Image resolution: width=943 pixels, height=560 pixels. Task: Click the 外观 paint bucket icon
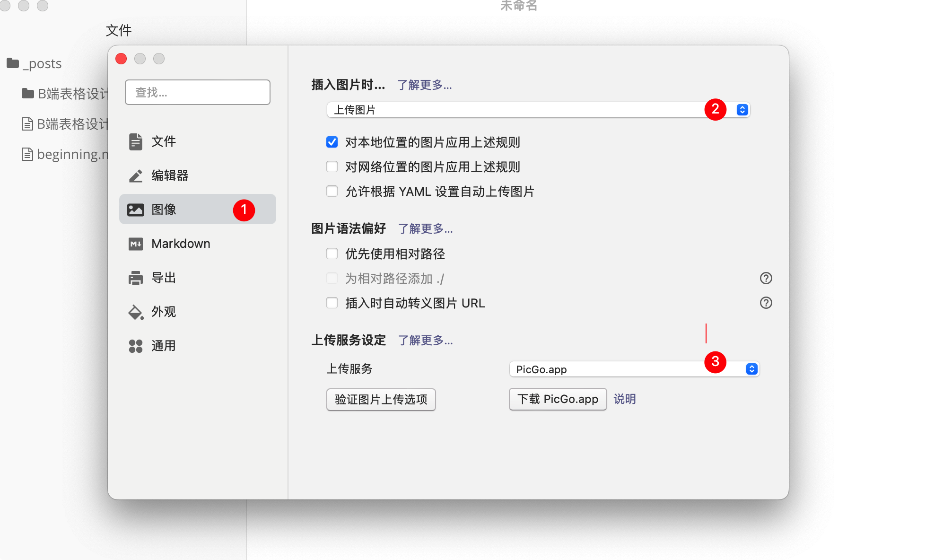click(x=136, y=312)
